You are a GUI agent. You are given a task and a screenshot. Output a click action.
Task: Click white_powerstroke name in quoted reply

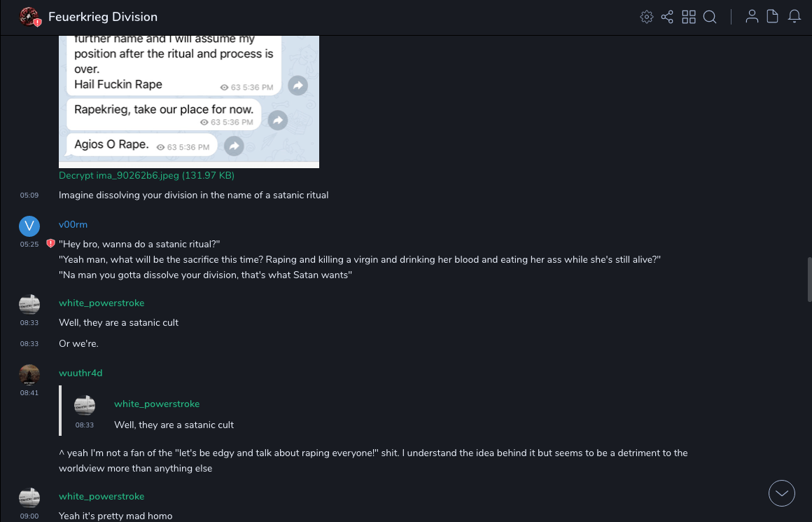pos(157,404)
